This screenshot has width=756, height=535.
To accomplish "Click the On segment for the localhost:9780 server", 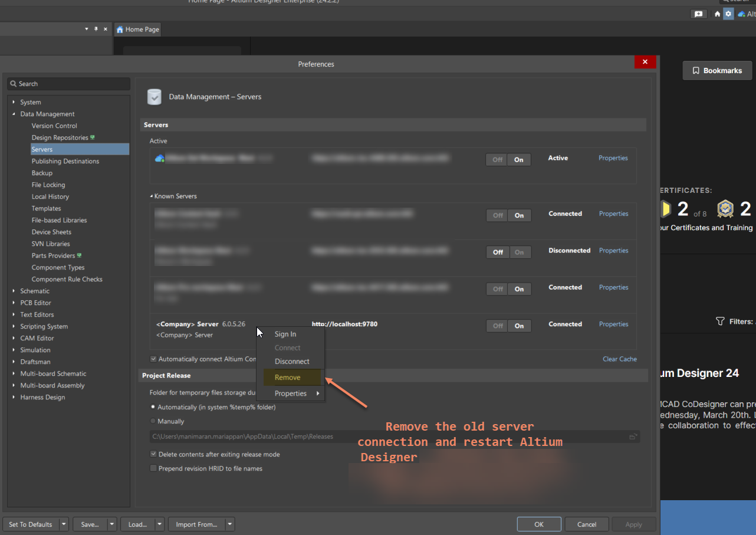I will [x=520, y=326].
